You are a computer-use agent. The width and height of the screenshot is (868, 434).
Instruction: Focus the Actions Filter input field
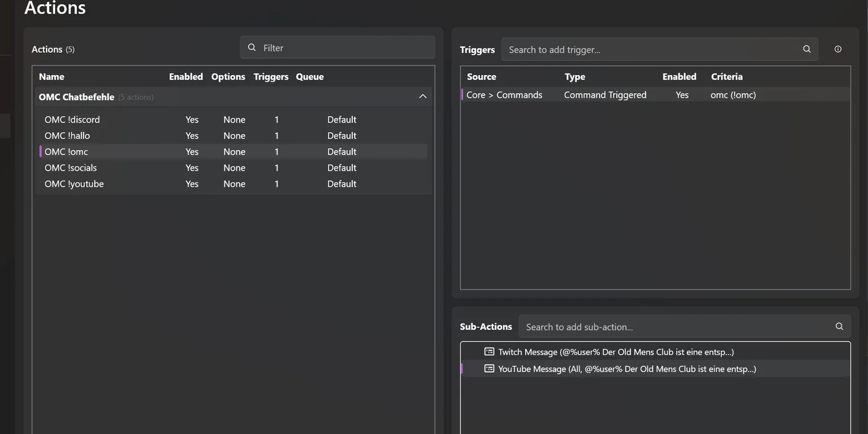(337, 48)
